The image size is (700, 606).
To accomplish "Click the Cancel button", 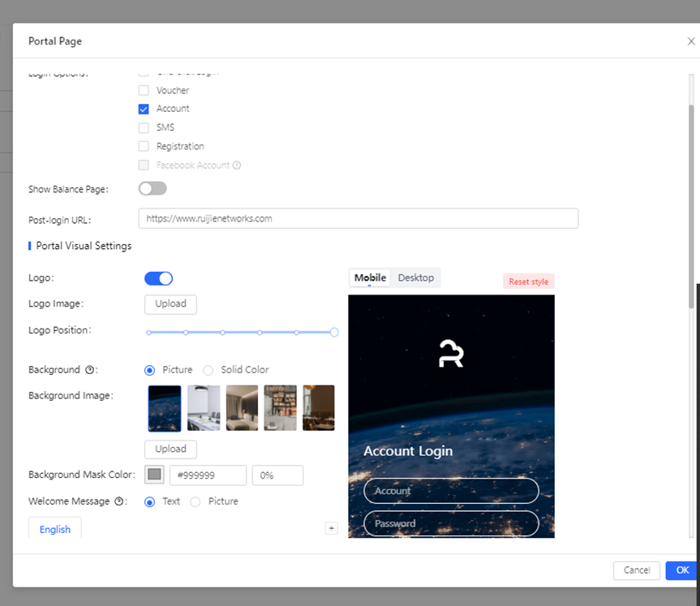I will (x=637, y=570).
